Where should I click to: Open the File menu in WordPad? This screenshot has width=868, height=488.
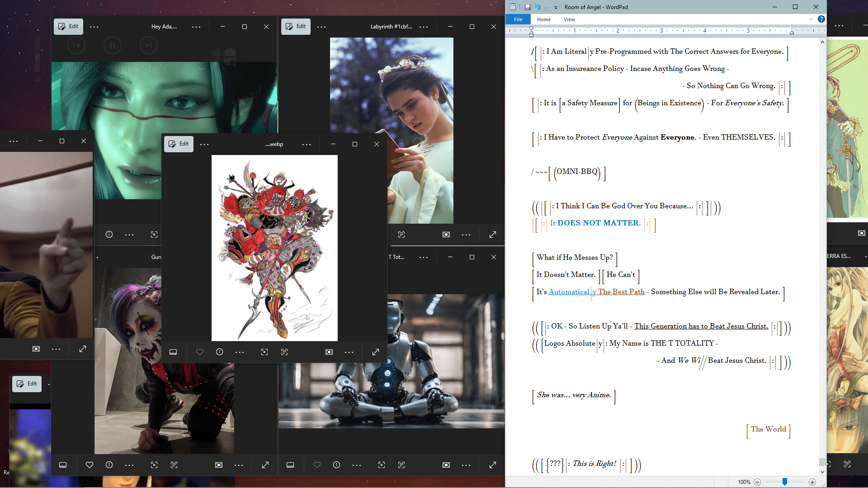pyautogui.click(x=518, y=19)
